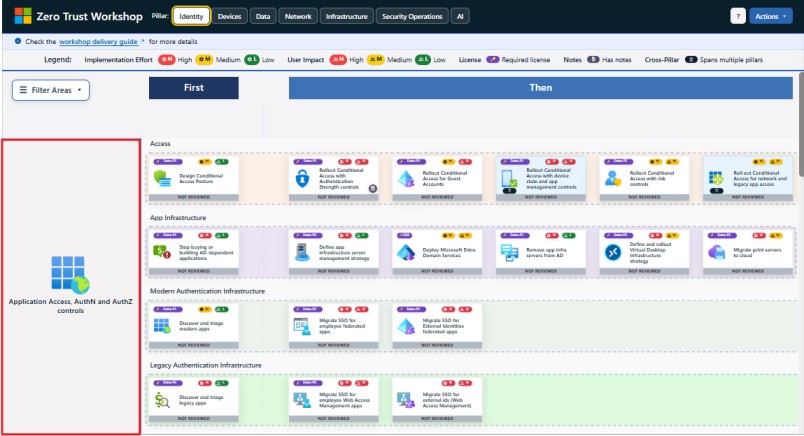Expand the Actions dropdown menu
804x436 pixels.
point(771,16)
